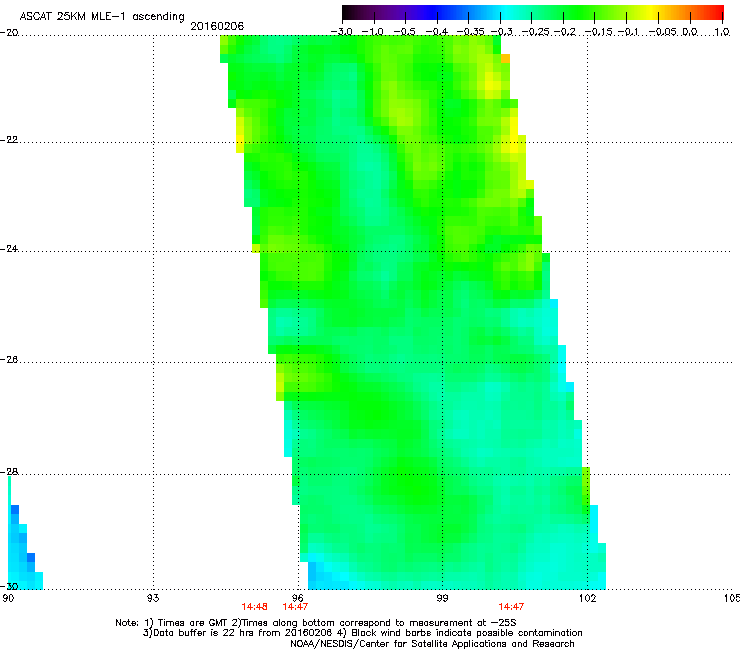Viewport: 740px width, 650px height.
Task: Click the -0.25 color scale label
Action: click(x=537, y=32)
